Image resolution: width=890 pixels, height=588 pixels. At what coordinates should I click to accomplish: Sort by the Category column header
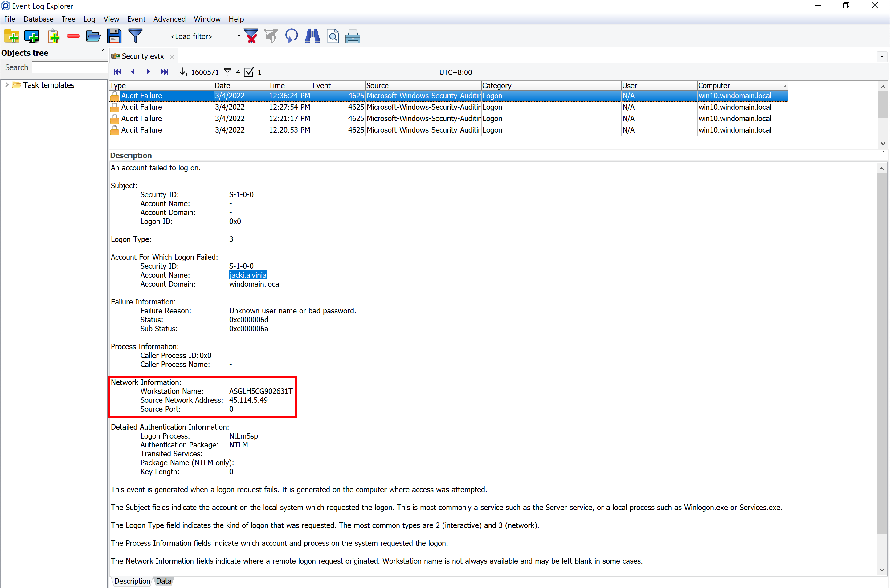coord(551,85)
